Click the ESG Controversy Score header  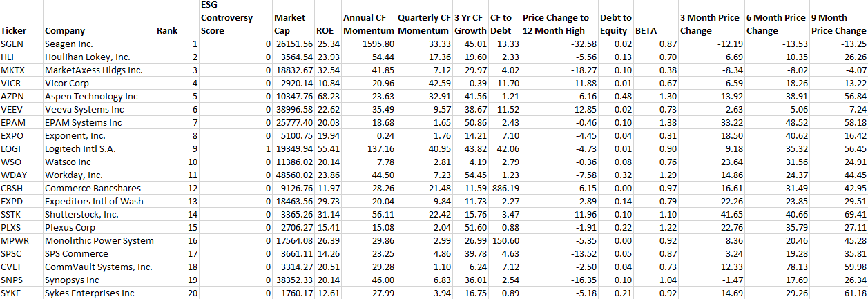[x=226, y=18]
